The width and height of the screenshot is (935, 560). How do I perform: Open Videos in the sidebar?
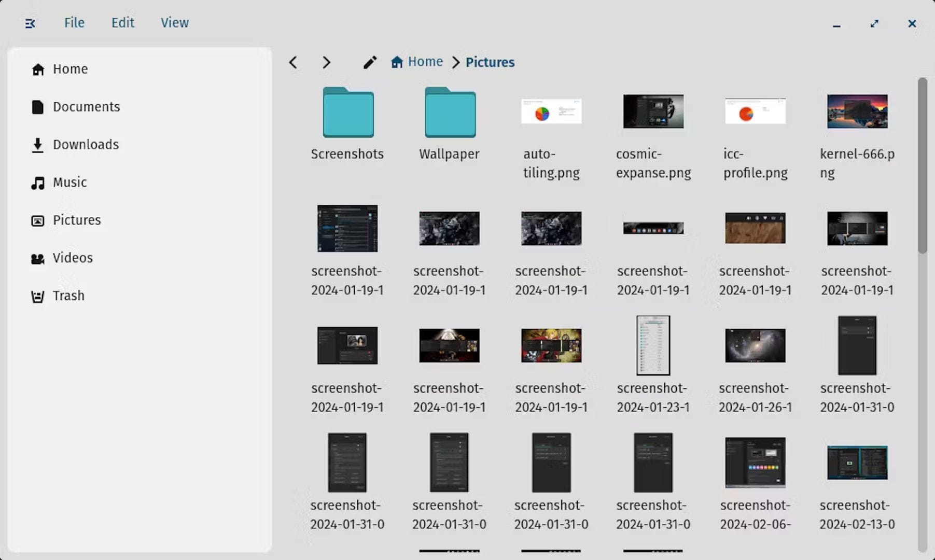point(73,258)
